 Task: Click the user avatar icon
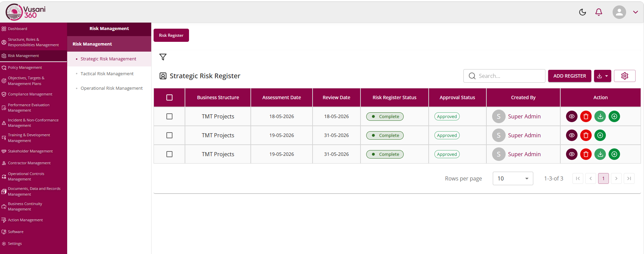619,12
